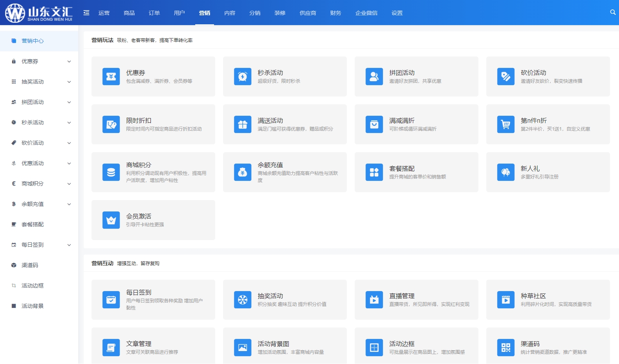The image size is (619, 364).
Task: Switch to the 企业微信 top tab
Action: click(366, 13)
